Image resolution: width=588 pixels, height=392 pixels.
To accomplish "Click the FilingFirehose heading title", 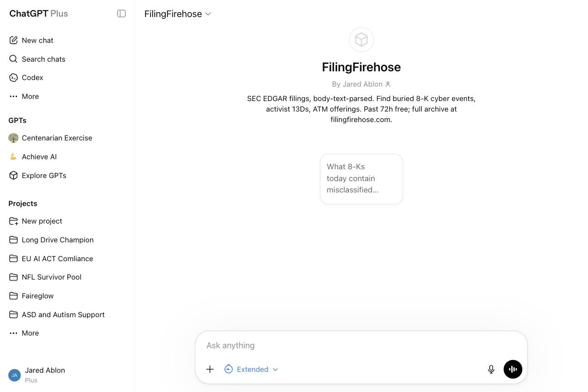I will pos(362,67).
